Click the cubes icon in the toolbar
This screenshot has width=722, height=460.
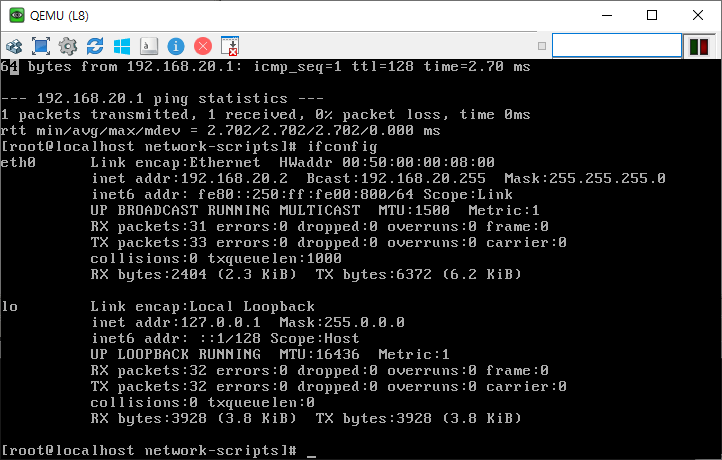tap(14, 46)
